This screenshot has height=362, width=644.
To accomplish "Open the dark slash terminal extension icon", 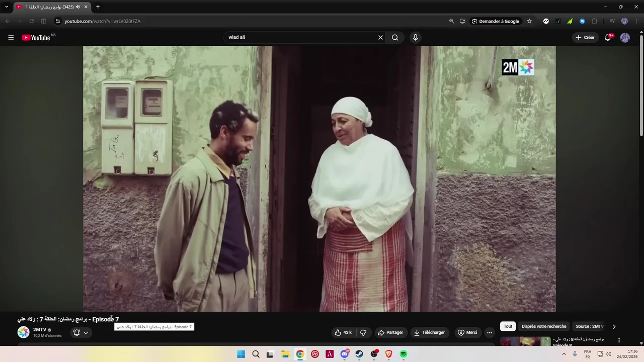I will 558,21.
